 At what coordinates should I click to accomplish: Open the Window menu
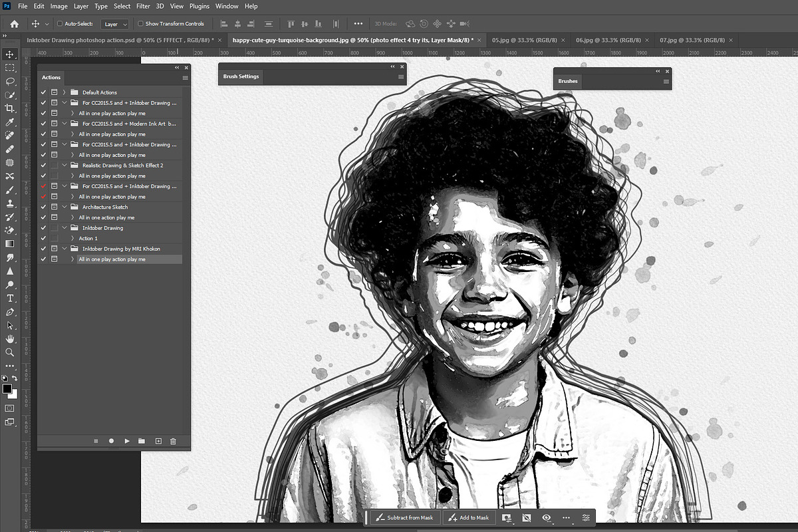227,6
